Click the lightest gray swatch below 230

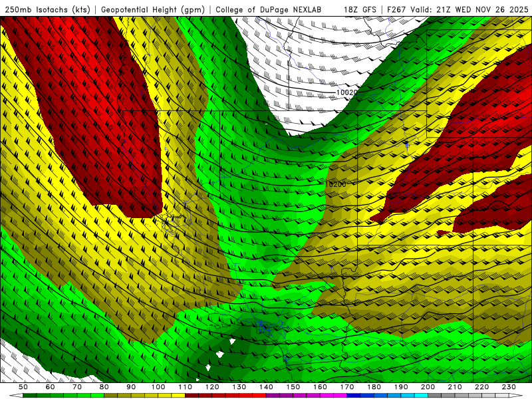click(x=502, y=396)
